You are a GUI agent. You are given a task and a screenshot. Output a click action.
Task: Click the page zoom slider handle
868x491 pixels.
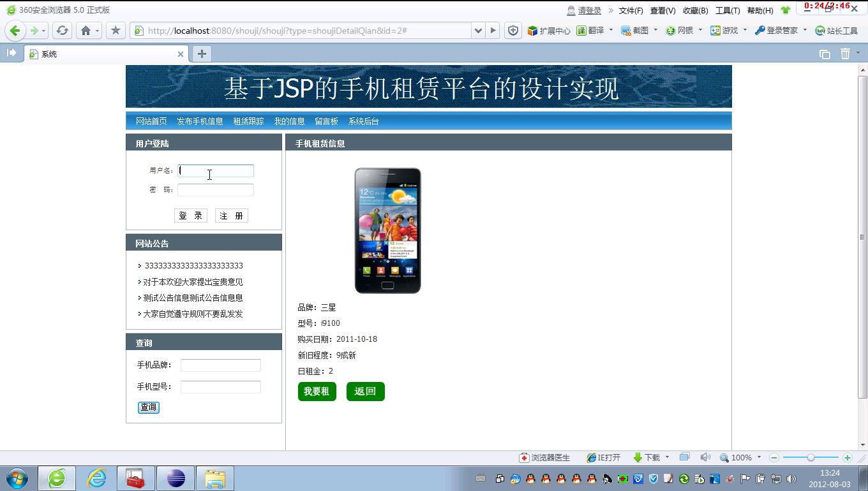[811, 458]
